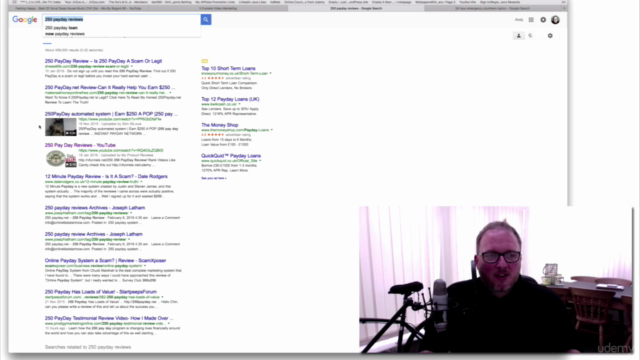Switch to the Feeling Happy YouTube tab
640x360 pixels.
78,8
